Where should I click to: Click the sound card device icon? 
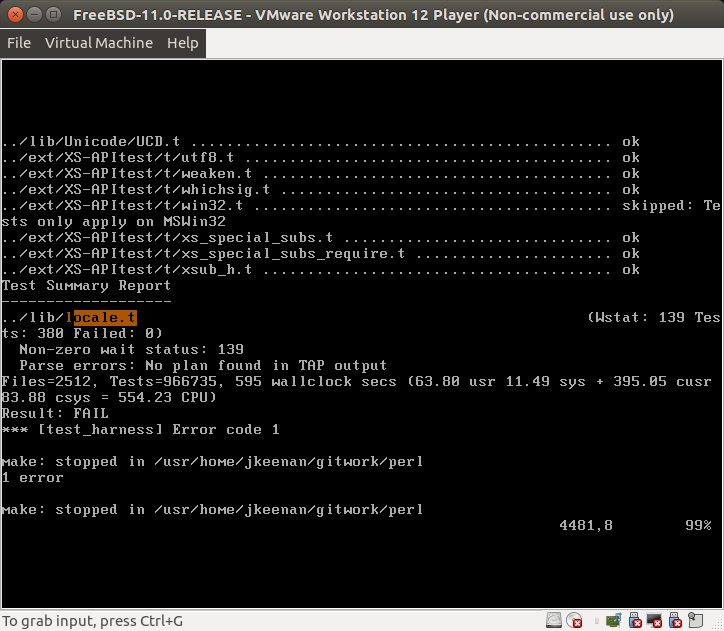tap(614, 620)
